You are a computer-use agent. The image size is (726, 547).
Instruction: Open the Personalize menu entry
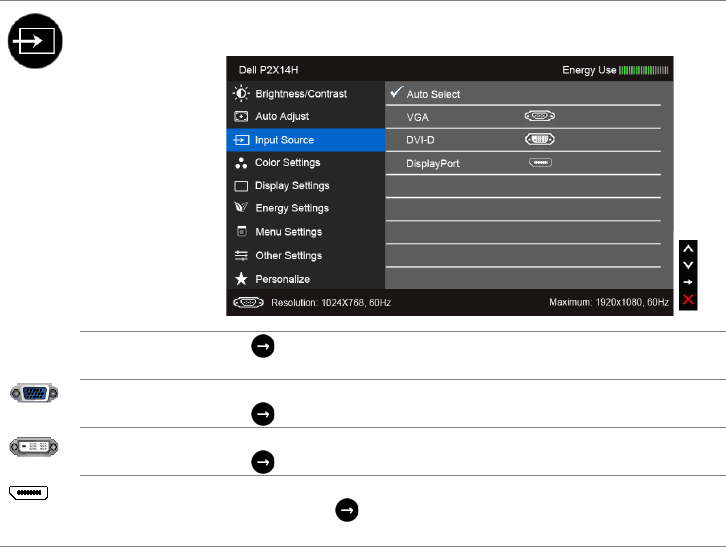coord(306,279)
